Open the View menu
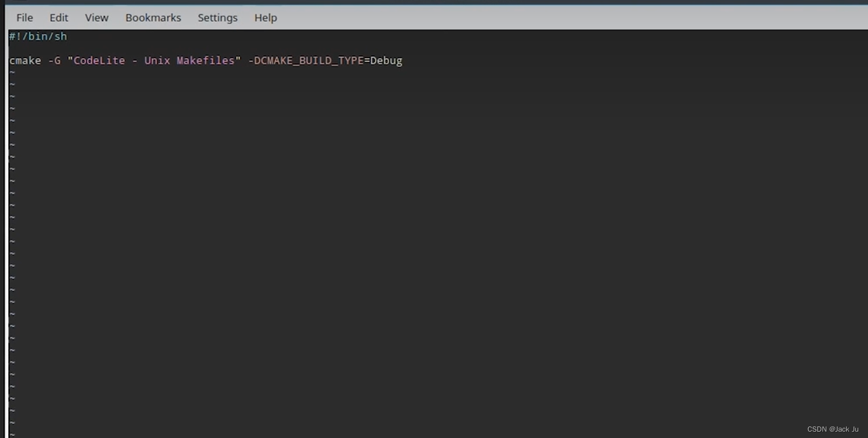This screenshot has height=438, width=868. (x=97, y=18)
